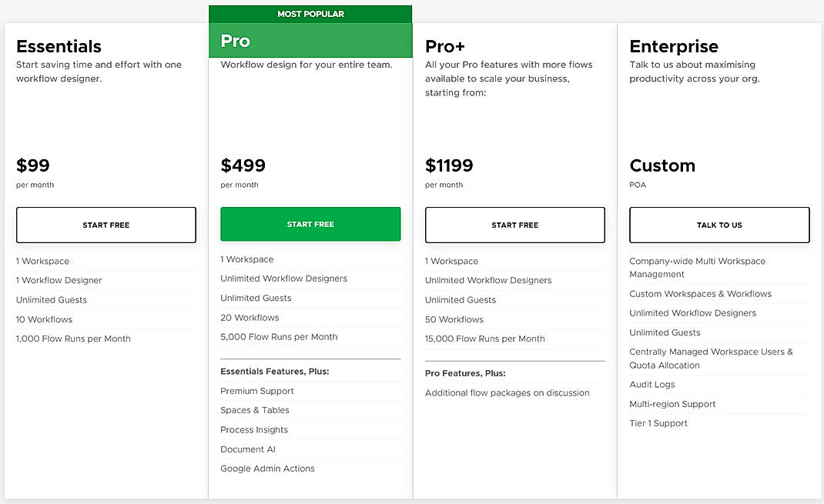Click Google Admin Actions list item
This screenshot has width=824, height=504.
coord(267,469)
